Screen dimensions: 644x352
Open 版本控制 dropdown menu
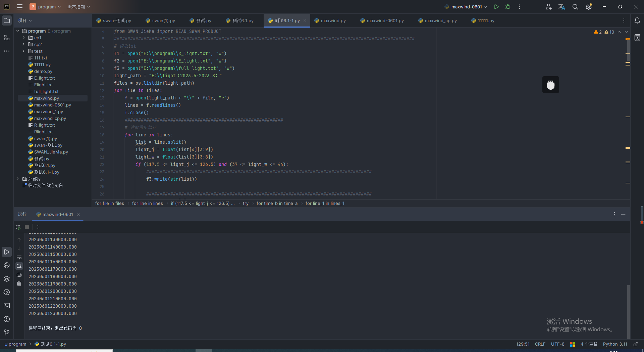79,7
